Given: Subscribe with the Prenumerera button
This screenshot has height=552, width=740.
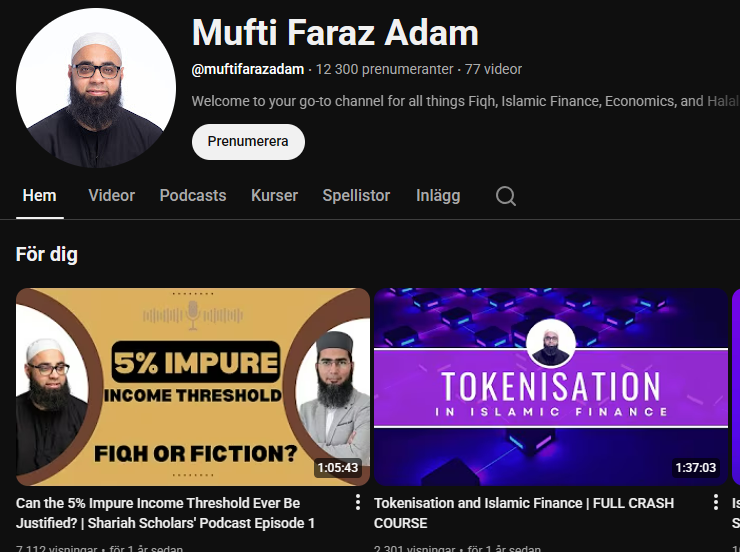Looking at the screenshot, I should coord(248,142).
